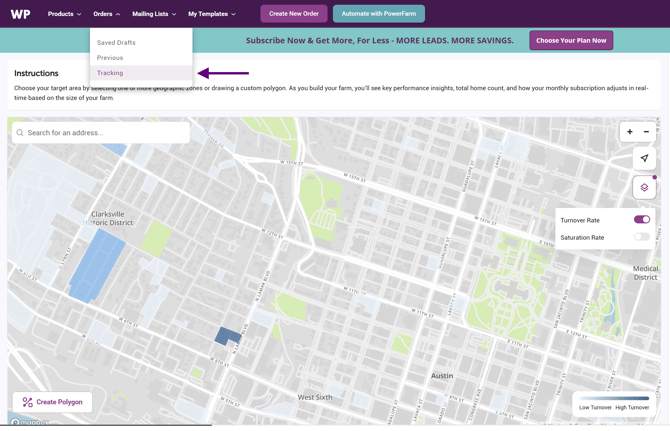Click the Subscribe Now banner text
Image resolution: width=670 pixels, height=431 pixels.
point(379,41)
